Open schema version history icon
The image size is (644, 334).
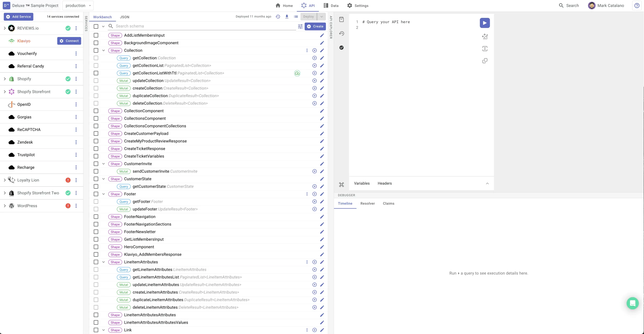(278, 17)
